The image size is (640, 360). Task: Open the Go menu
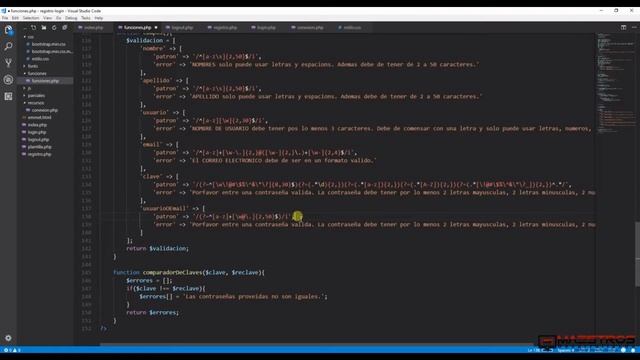tap(58, 18)
